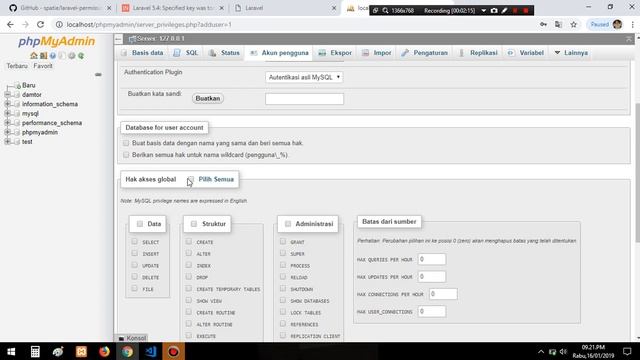Click the phpMyAdmin home icon

[34, 56]
